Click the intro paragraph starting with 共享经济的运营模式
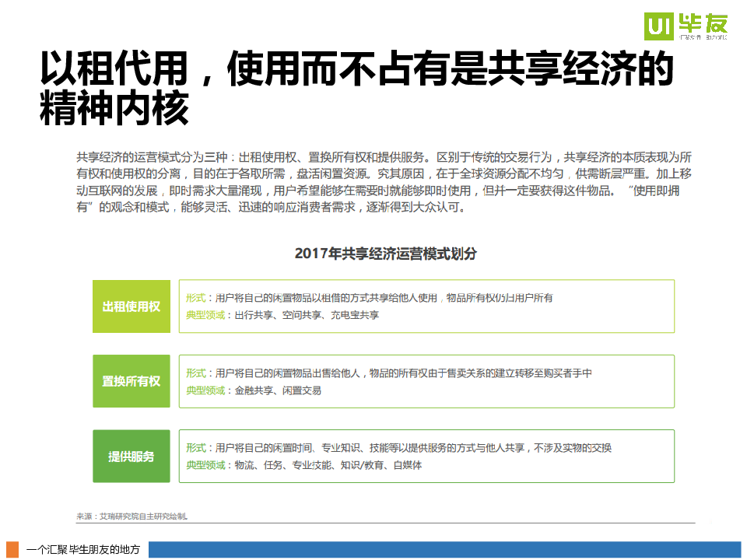 click(x=384, y=182)
